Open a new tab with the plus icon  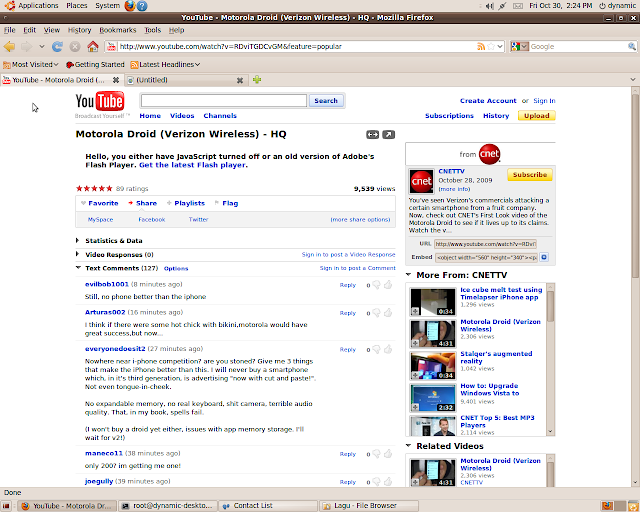(x=257, y=80)
